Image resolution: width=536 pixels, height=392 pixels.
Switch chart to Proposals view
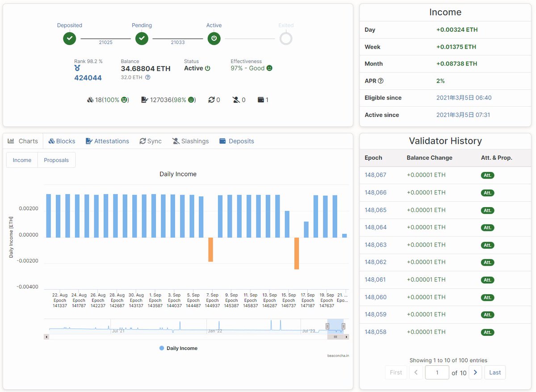click(x=56, y=160)
